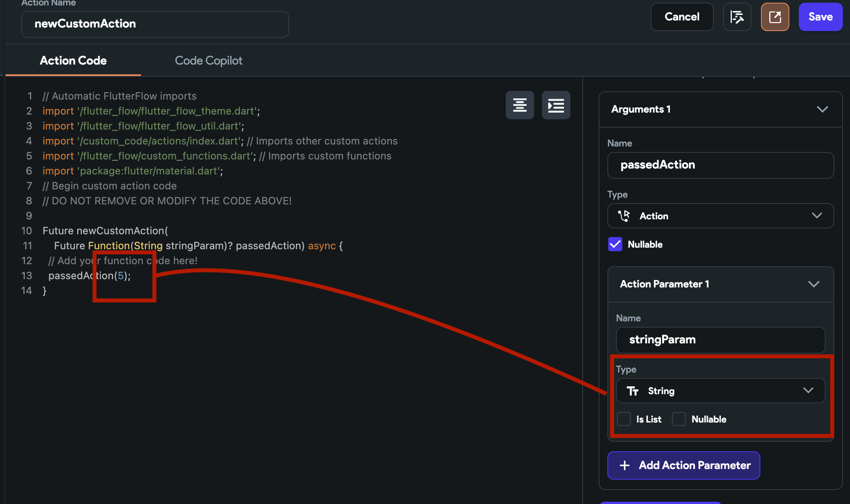Collapse the Action Parameter 1 section
This screenshot has height=504, width=850.
click(813, 284)
